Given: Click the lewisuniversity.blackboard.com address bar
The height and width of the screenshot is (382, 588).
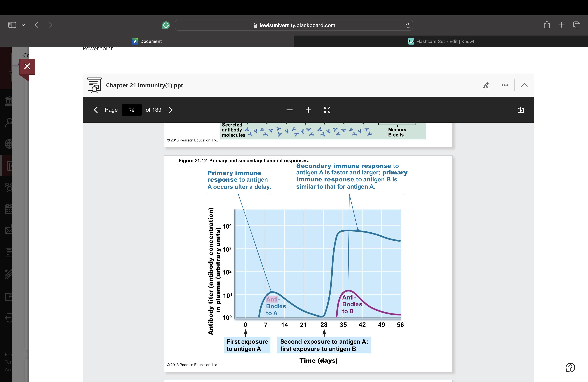Looking at the screenshot, I should tap(294, 25).
